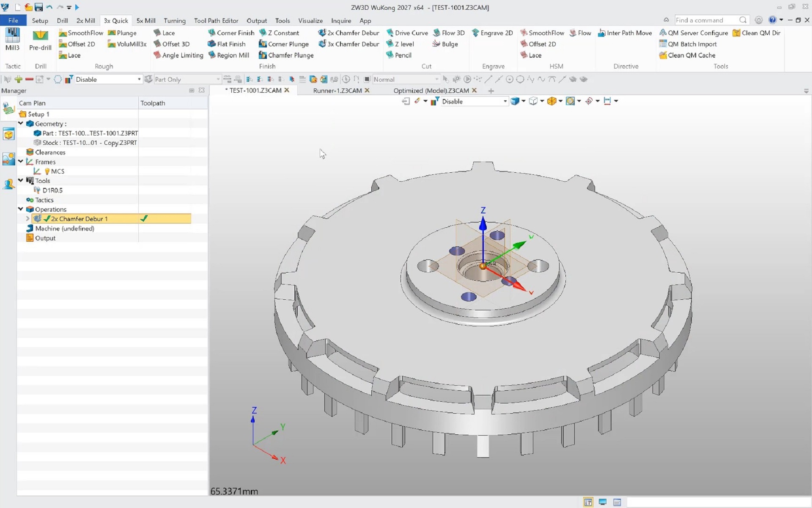Screen dimensions: 812x508
Task: Switch to Runner-1.Z3CAM document tab
Action: point(337,91)
